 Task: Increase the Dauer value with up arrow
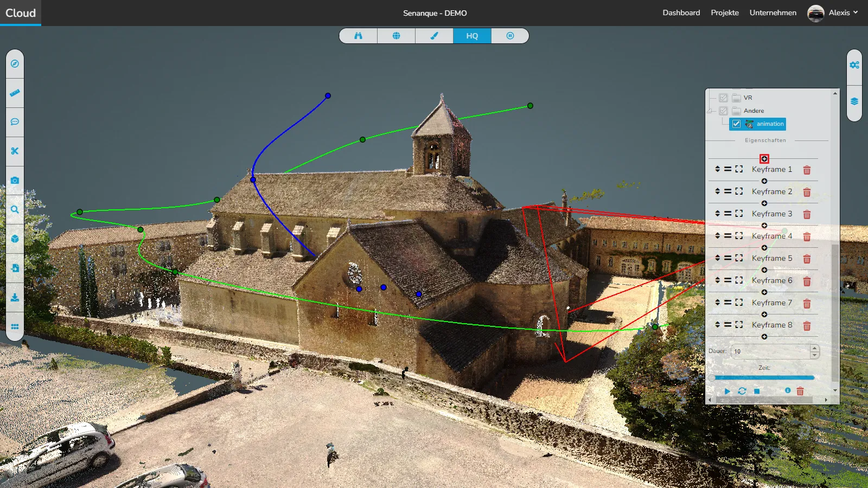pyautogui.click(x=814, y=348)
